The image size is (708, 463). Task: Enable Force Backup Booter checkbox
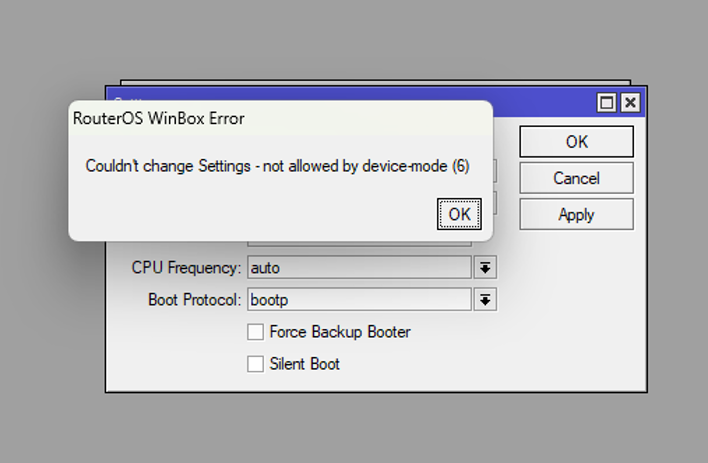pos(256,332)
